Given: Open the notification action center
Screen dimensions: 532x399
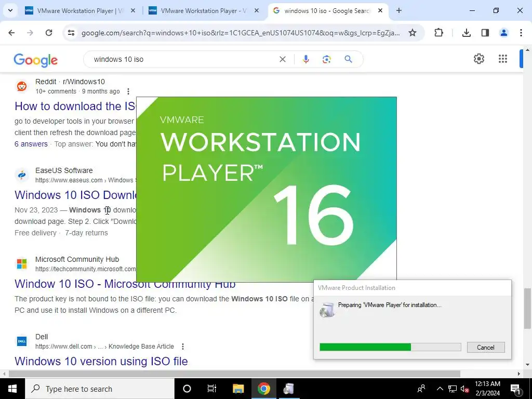Looking at the screenshot, I should [515, 389].
